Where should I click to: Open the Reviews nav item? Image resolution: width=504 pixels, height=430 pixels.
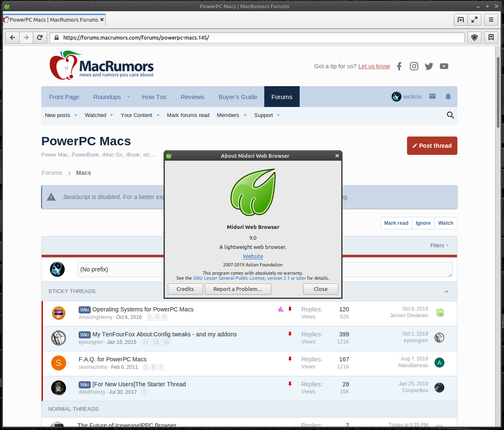click(x=192, y=97)
